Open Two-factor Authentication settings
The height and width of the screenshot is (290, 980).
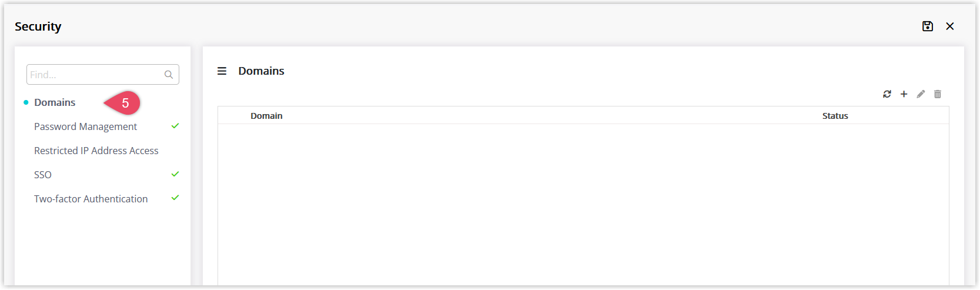(91, 199)
